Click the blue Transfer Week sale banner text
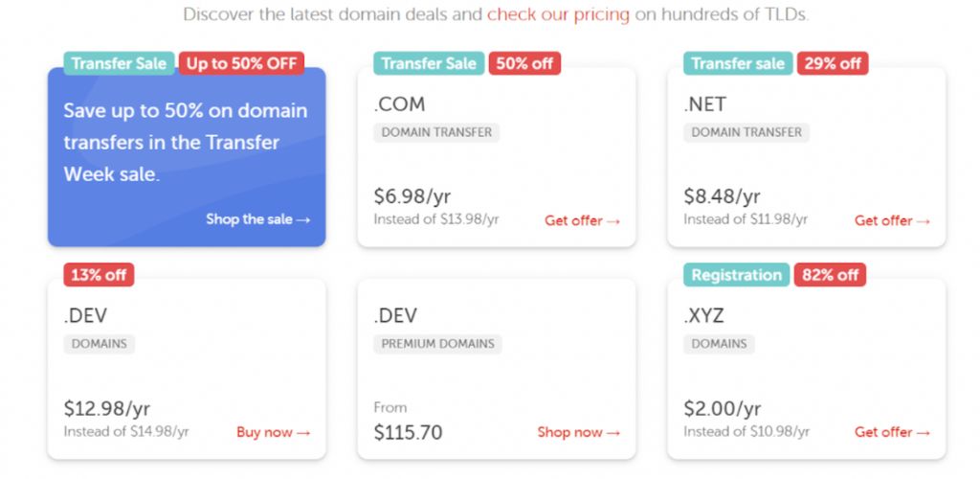The height and width of the screenshot is (479, 980). pos(186,142)
